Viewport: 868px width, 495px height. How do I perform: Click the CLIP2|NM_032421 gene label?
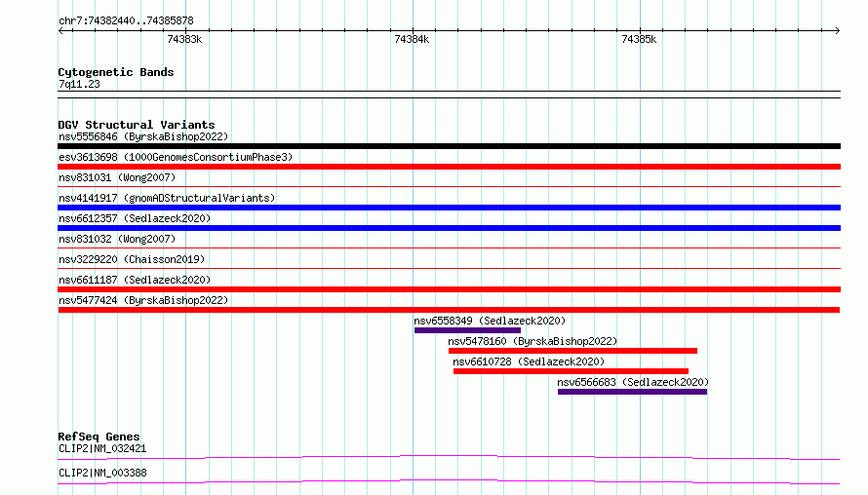[x=102, y=448]
